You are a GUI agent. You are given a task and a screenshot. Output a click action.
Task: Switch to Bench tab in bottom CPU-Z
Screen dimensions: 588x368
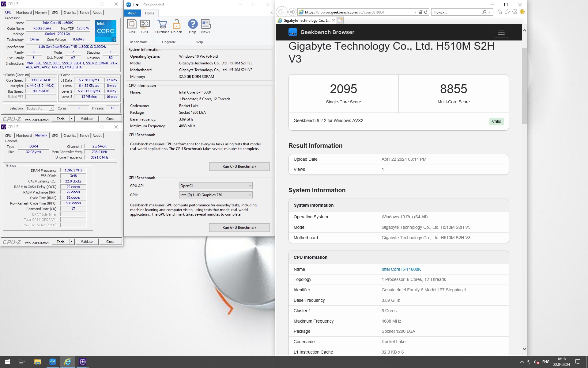[x=84, y=136]
